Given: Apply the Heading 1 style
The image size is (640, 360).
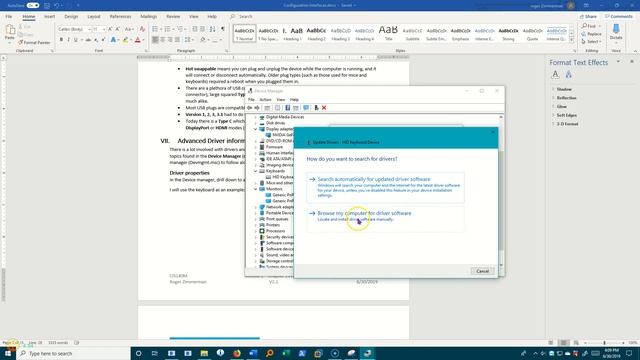Looking at the screenshot, I should click(x=292, y=33).
